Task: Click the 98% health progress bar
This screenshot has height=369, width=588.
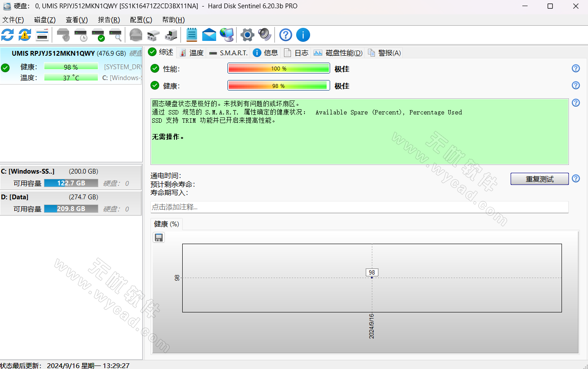Action: 278,85
